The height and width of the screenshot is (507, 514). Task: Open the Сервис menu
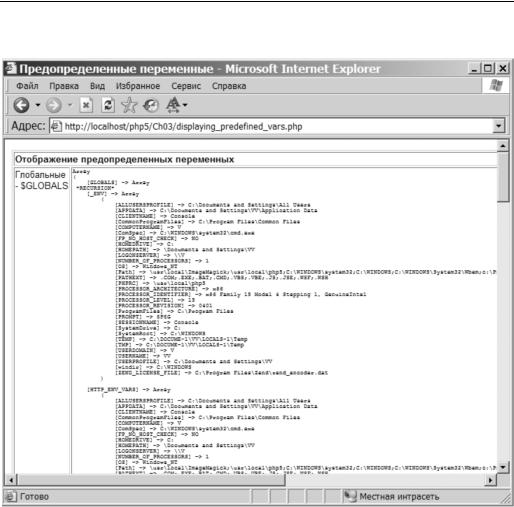tap(186, 86)
